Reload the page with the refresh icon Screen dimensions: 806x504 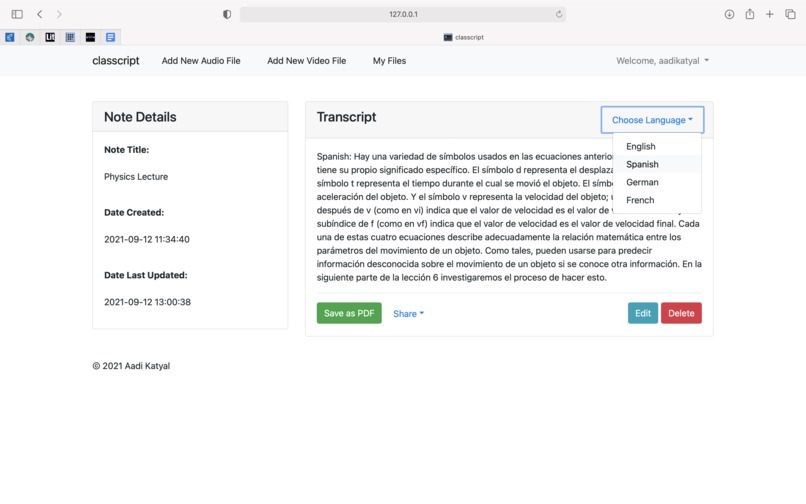tap(559, 14)
